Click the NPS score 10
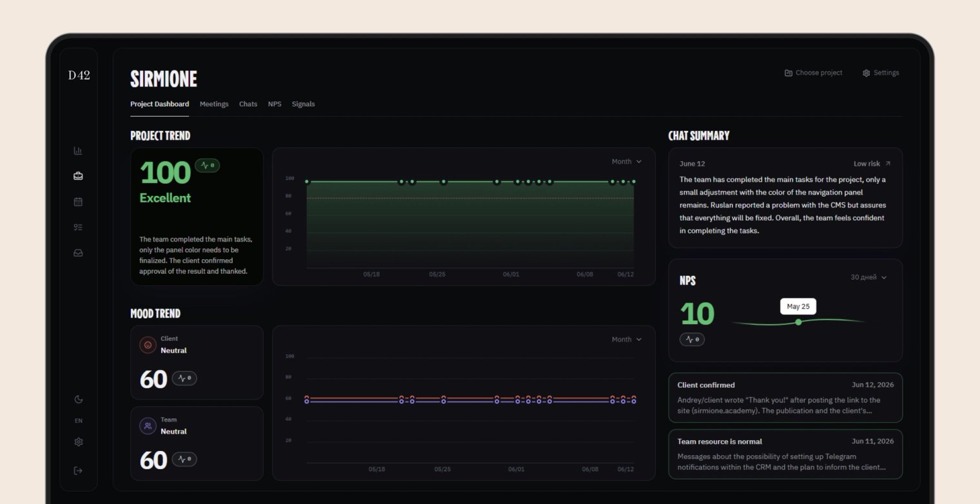Image resolution: width=980 pixels, height=504 pixels. [x=697, y=314]
